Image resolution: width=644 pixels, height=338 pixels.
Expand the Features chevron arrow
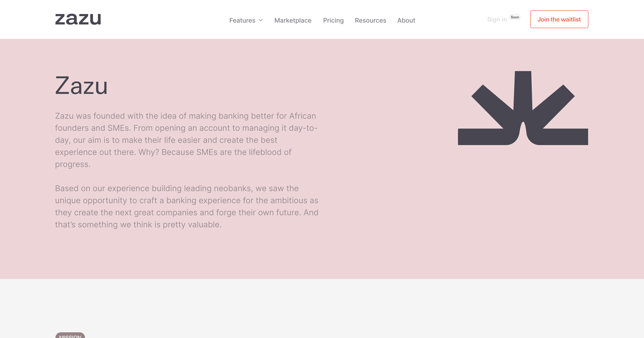pyautogui.click(x=261, y=20)
